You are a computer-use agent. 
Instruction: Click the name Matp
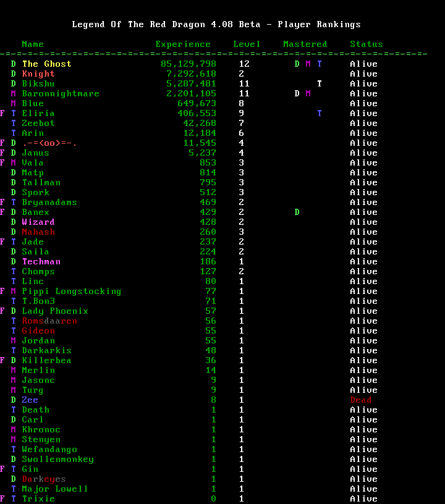(x=33, y=173)
